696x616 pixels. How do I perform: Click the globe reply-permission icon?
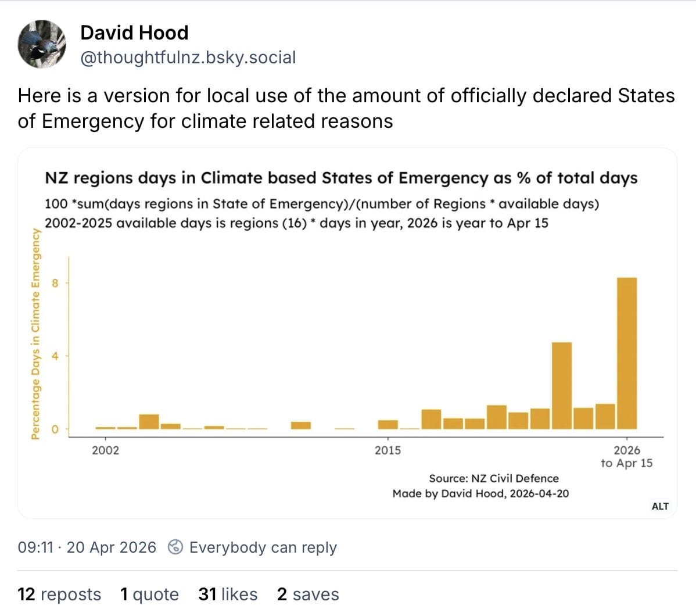pos(174,547)
